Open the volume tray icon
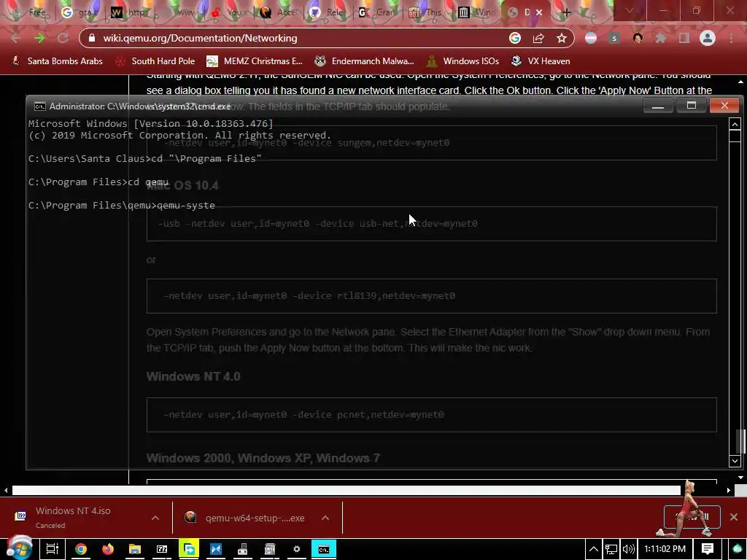Screen dimensions: 747x560 coord(628,549)
